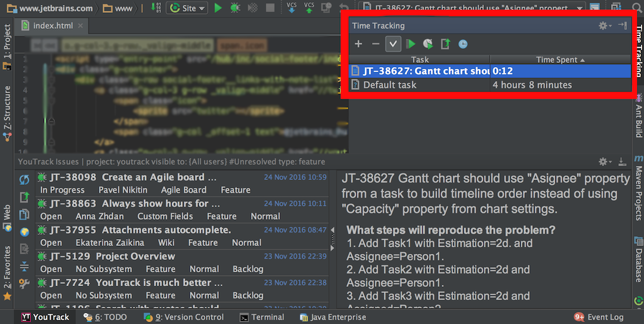Sort by the Time Spent column header
Screen dimensions: 644x324
[560, 59]
